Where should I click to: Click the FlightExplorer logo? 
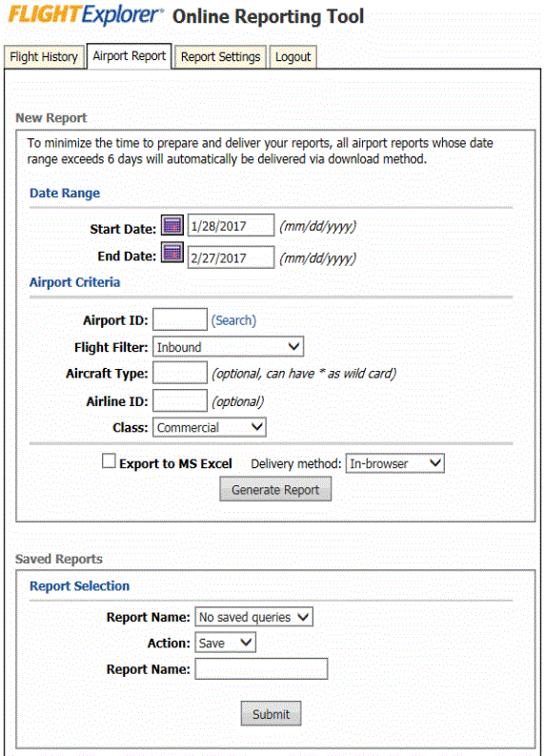point(86,15)
